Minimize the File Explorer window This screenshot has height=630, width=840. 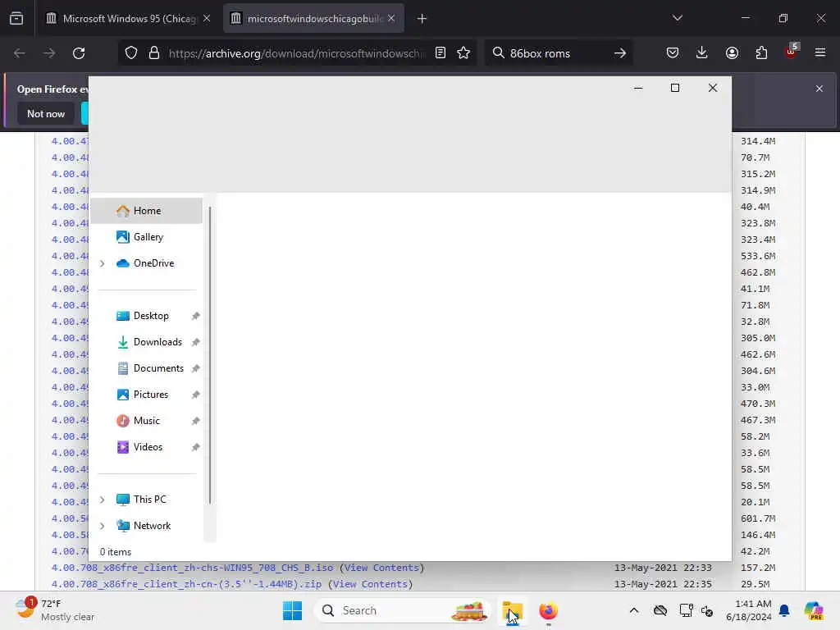click(x=638, y=88)
